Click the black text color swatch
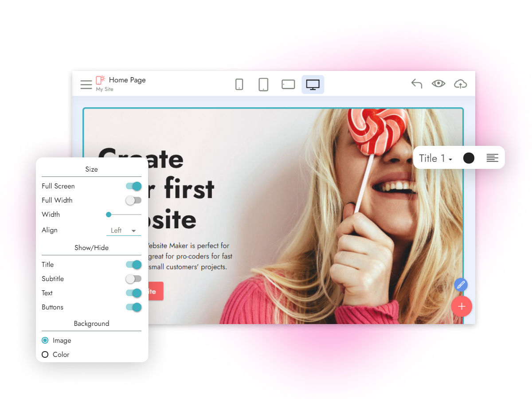Image resolution: width=532 pixels, height=399 pixels. (x=469, y=158)
